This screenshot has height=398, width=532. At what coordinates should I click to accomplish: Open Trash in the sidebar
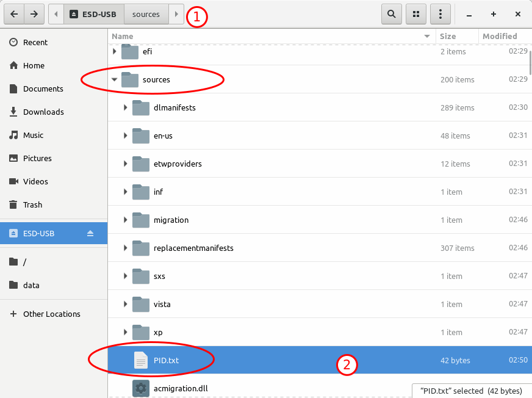tap(54, 204)
